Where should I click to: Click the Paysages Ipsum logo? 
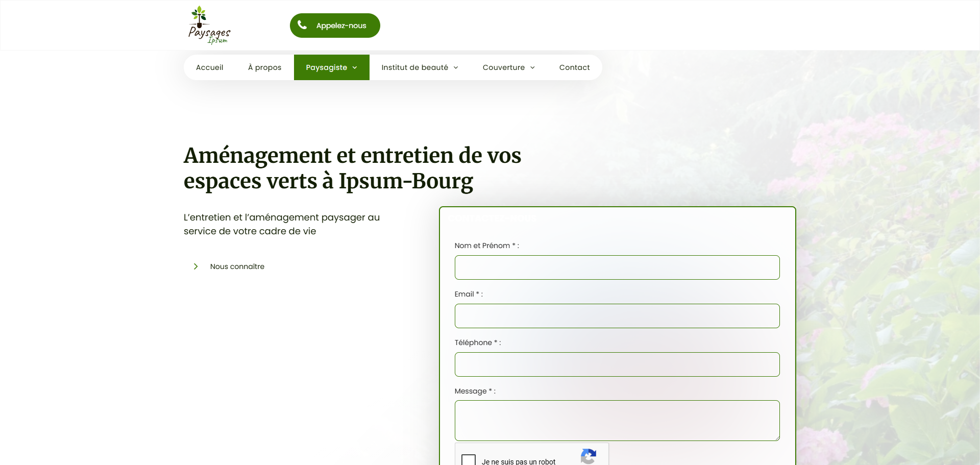209,25
